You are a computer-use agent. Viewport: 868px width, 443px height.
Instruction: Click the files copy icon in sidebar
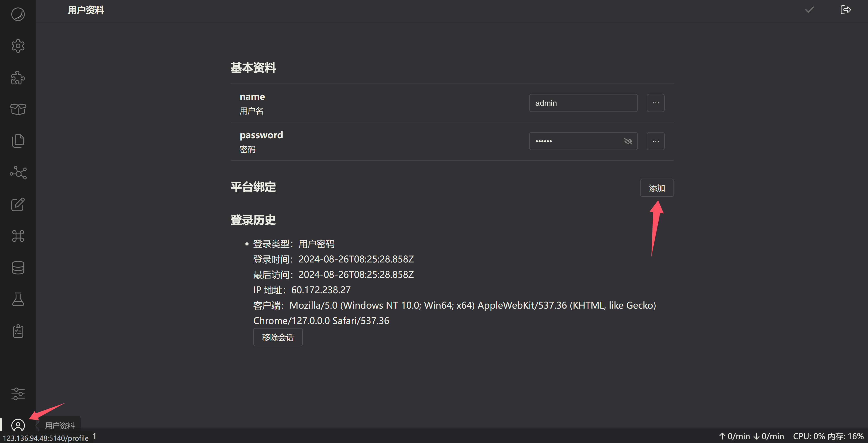click(x=18, y=141)
